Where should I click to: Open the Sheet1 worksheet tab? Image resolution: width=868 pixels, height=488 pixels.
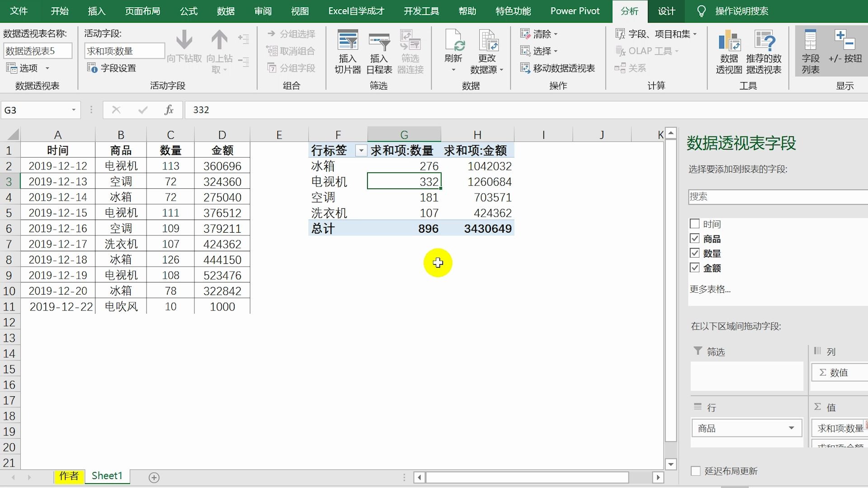(107, 476)
